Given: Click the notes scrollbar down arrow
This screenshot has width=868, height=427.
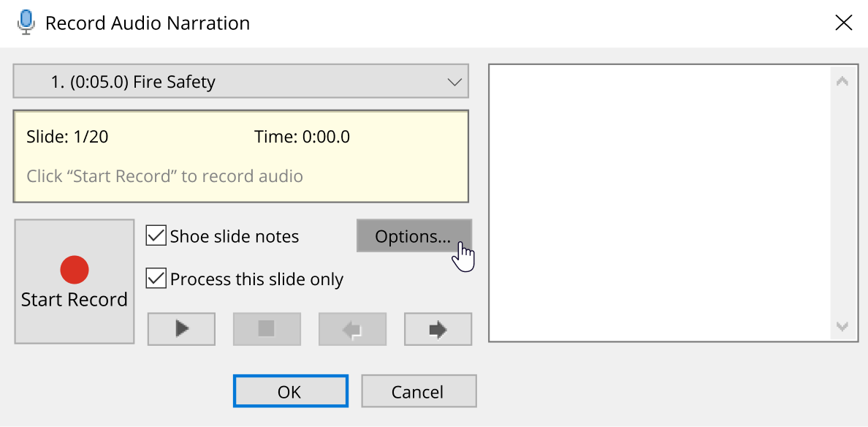Looking at the screenshot, I should (842, 327).
